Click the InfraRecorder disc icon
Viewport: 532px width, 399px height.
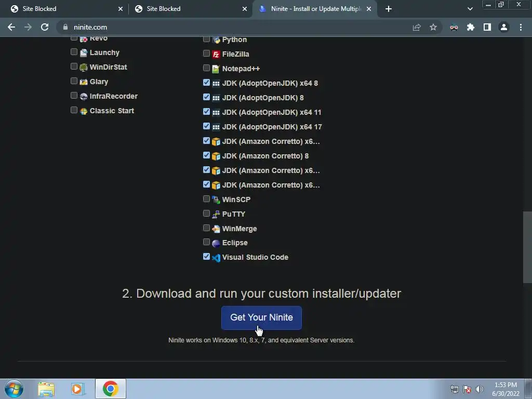84,97
